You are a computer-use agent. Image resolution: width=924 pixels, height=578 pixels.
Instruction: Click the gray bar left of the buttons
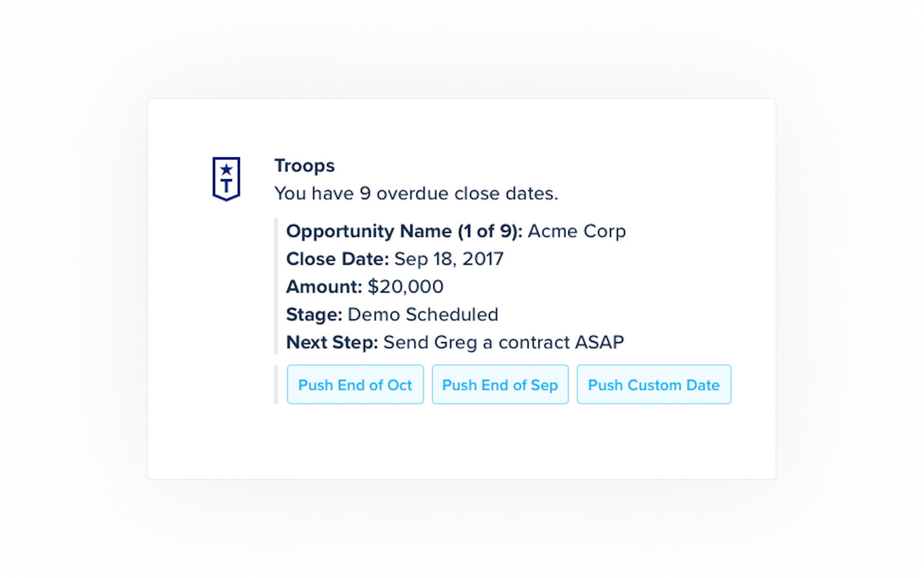coord(276,385)
